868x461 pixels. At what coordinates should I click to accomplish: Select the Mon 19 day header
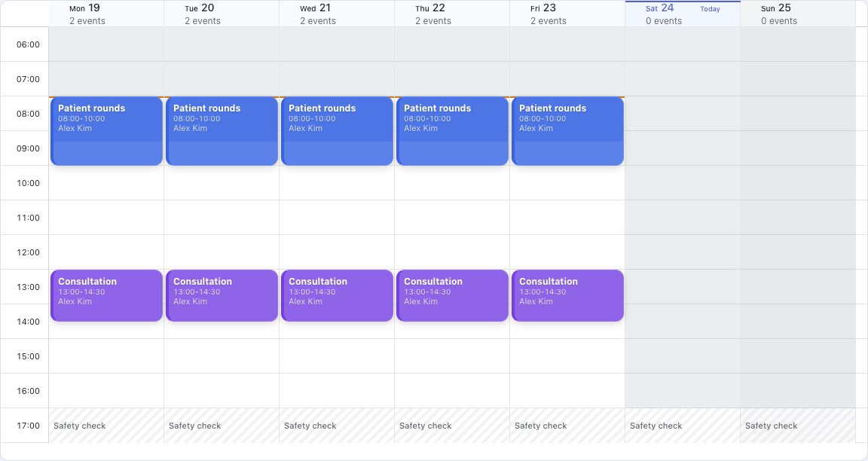(106, 14)
